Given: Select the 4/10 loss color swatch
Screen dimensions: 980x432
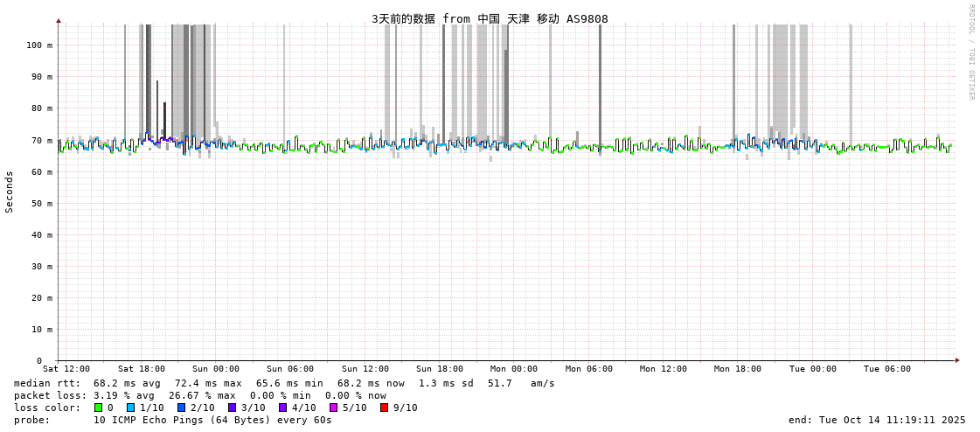Looking at the screenshot, I should (x=282, y=408).
